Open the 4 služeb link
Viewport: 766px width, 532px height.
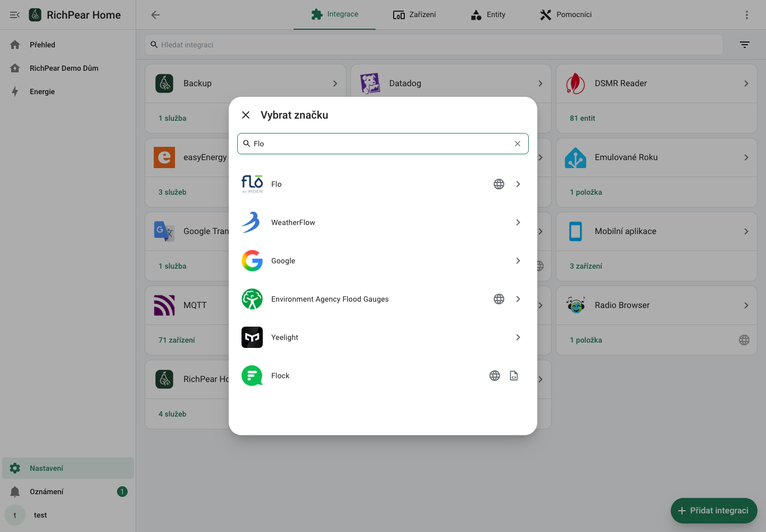[x=172, y=414]
